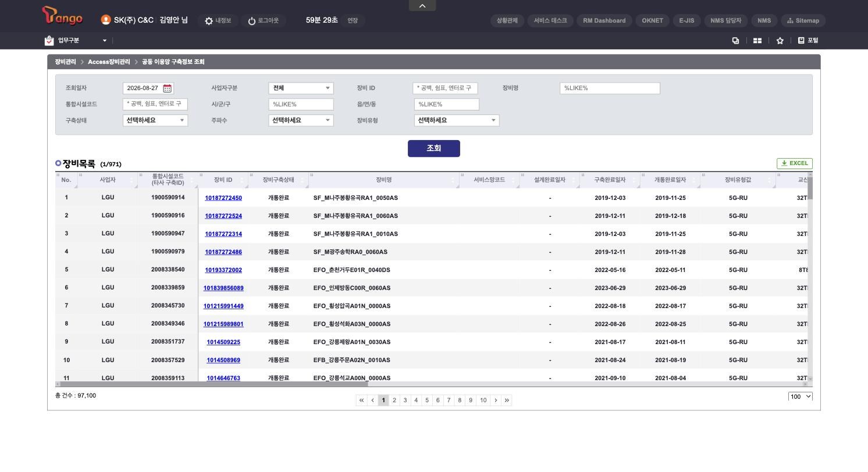This screenshot has height=472, width=868.
Task: Click the 조회 search button
Action: [x=434, y=149]
